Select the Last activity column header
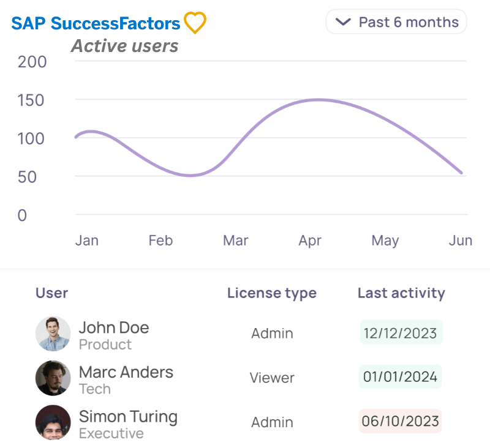 pos(401,293)
